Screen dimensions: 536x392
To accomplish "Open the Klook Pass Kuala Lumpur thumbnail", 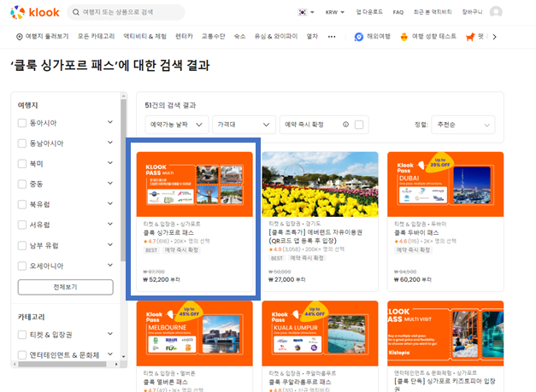I will [320, 334].
